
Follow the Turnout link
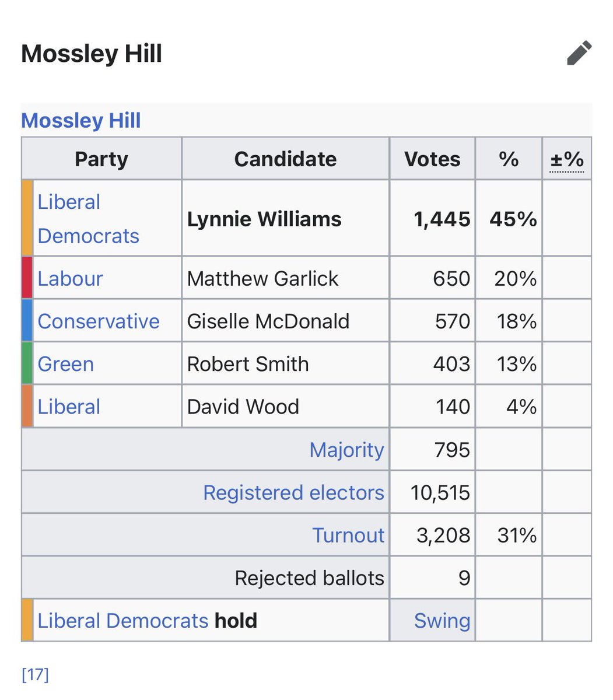tap(348, 535)
